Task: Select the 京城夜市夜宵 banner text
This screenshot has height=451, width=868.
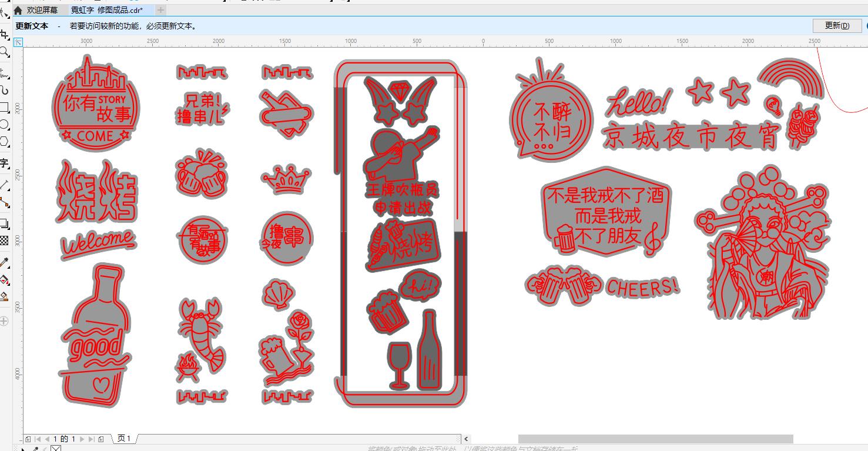Action: pos(692,136)
